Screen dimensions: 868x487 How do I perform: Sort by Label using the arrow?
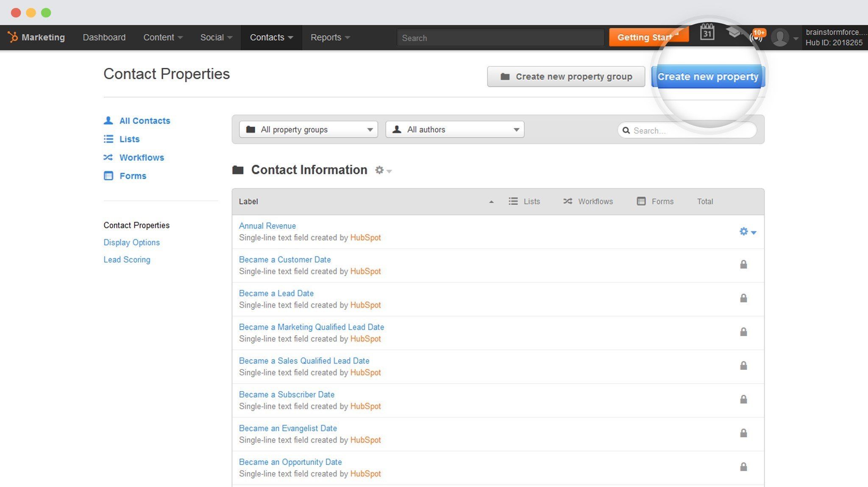(x=491, y=202)
